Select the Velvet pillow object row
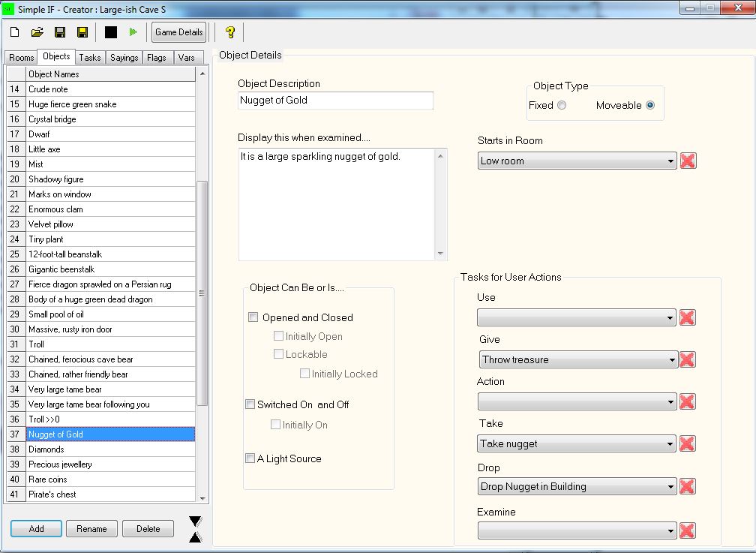Viewport: 756px width, 553px height. [x=111, y=224]
